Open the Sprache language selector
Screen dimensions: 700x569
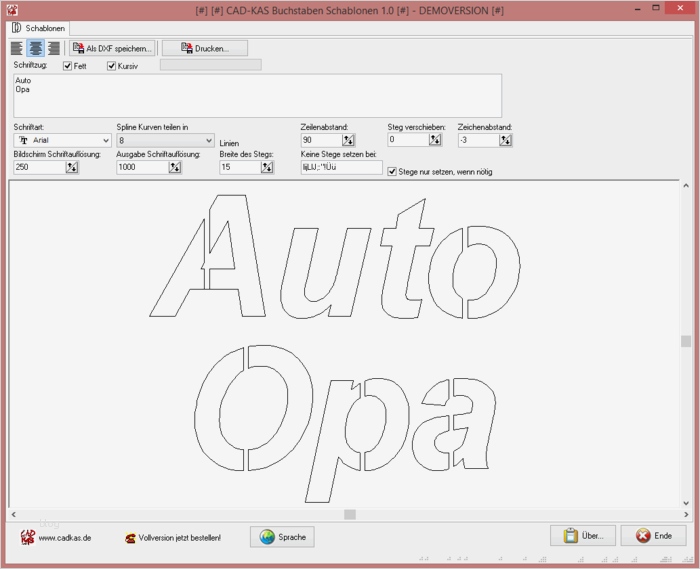282,537
